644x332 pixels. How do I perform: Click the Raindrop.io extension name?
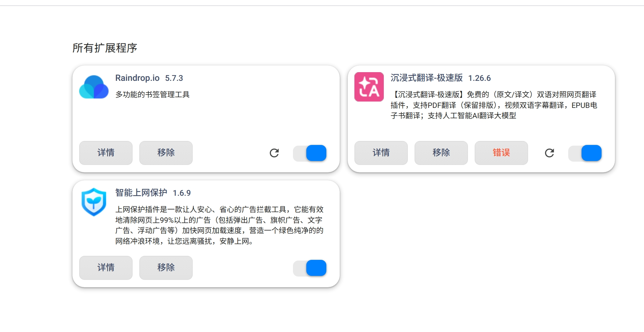pos(137,78)
